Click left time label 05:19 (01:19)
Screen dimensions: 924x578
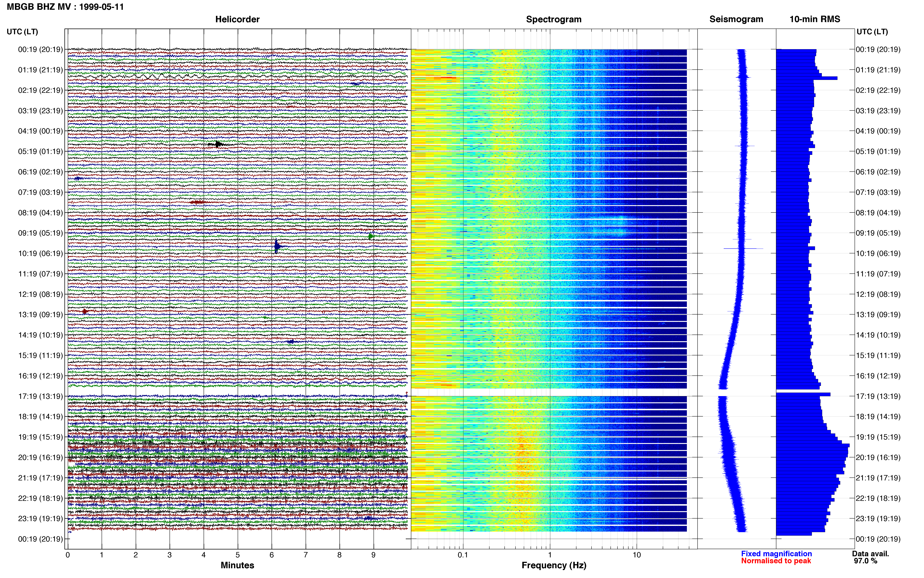pos(41,151)
